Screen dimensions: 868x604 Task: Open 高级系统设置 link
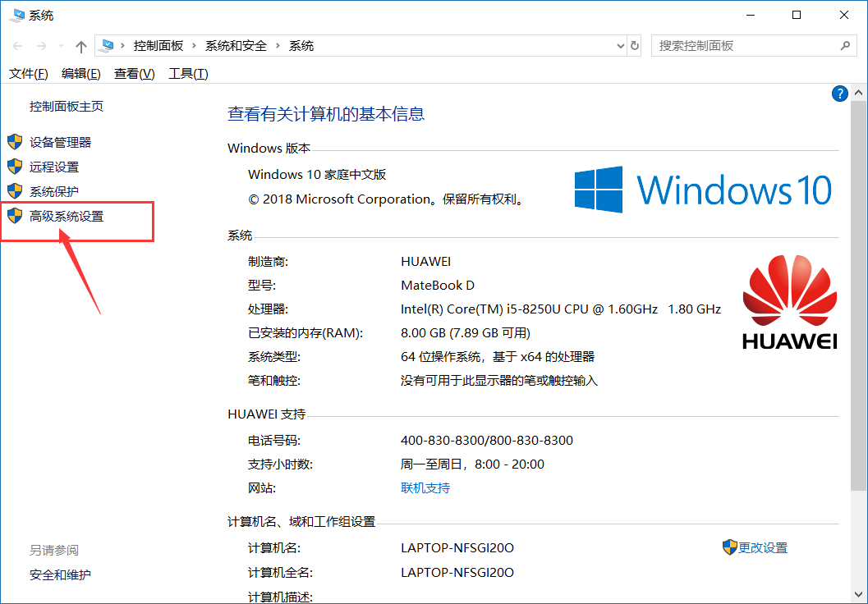click(67, 217)
